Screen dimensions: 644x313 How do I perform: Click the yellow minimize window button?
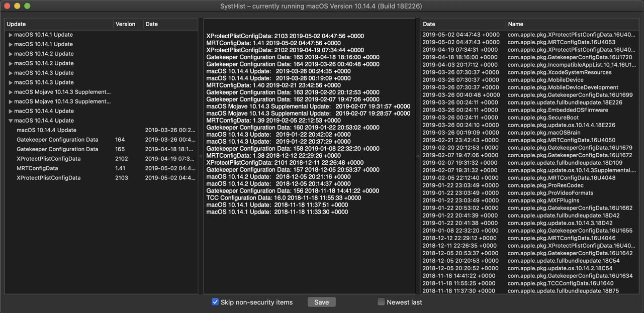(x=17, y=6)
